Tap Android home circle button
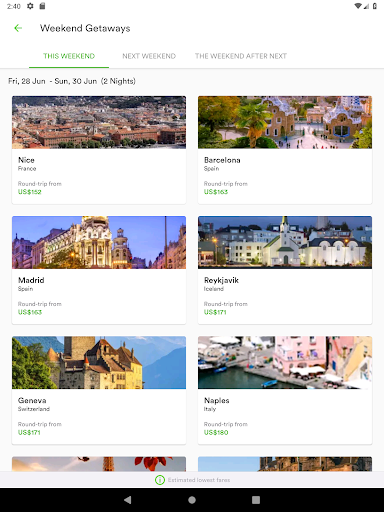 coord(192,500)
